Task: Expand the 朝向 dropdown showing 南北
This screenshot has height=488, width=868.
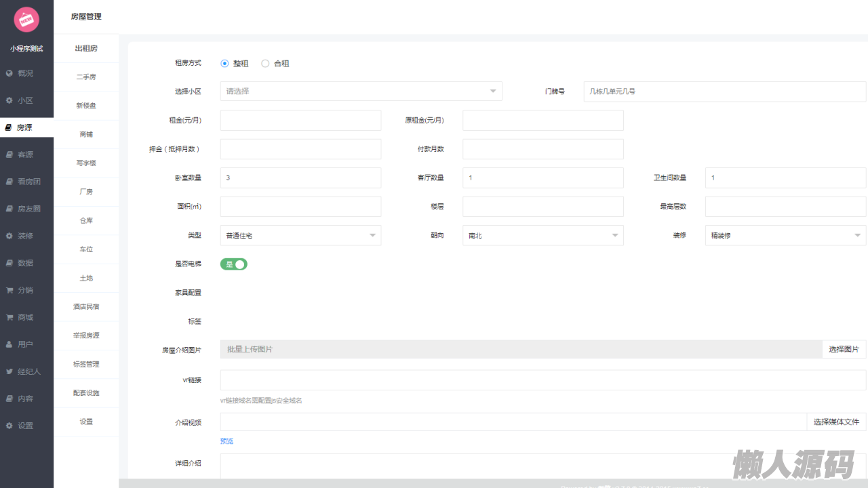Action: point(542,236)
